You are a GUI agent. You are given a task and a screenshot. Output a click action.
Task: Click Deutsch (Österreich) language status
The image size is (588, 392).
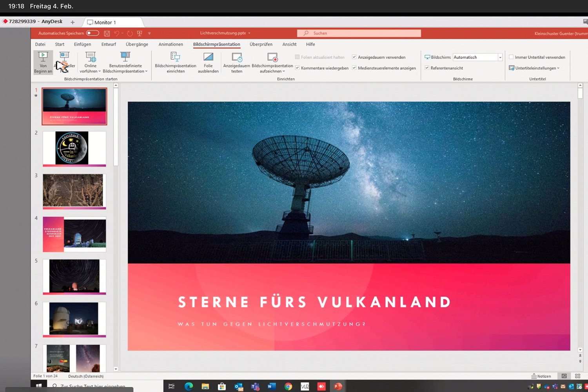pos(86,376)
